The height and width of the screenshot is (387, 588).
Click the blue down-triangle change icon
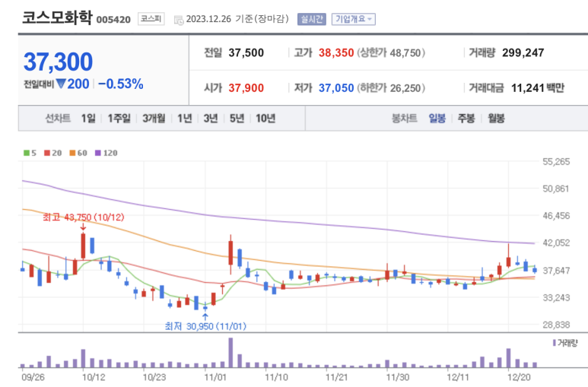click(x=61, y=83)
